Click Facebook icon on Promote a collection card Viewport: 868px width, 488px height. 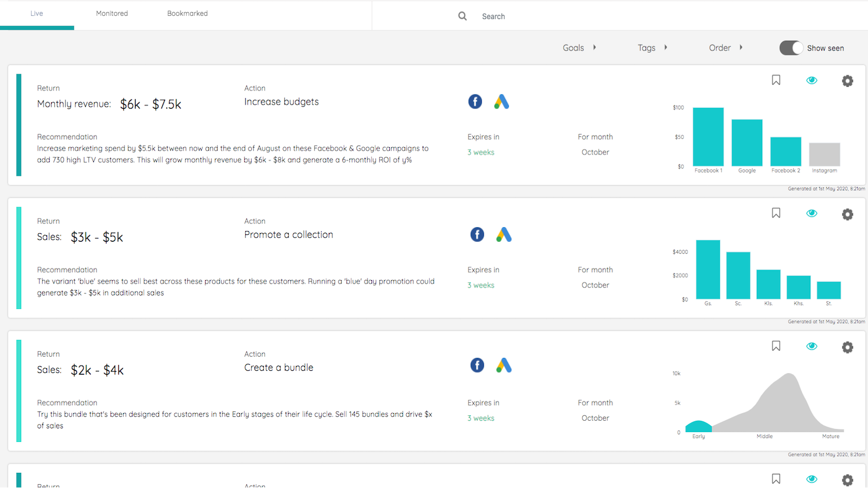pos(477,234)
